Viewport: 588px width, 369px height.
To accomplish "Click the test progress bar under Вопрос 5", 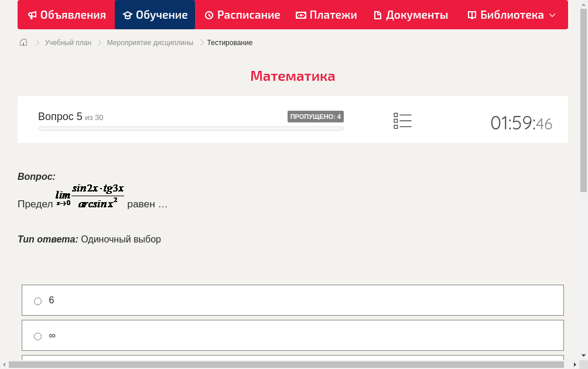I will pyautogui.click(x=190, y=128).
